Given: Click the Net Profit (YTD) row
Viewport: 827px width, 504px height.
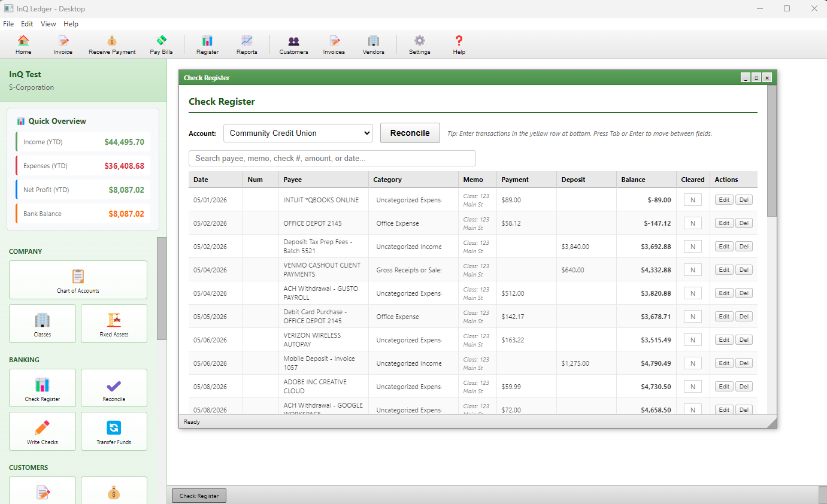Looking at the screenshot, I should pyautogui.click(x=83, y=190).
